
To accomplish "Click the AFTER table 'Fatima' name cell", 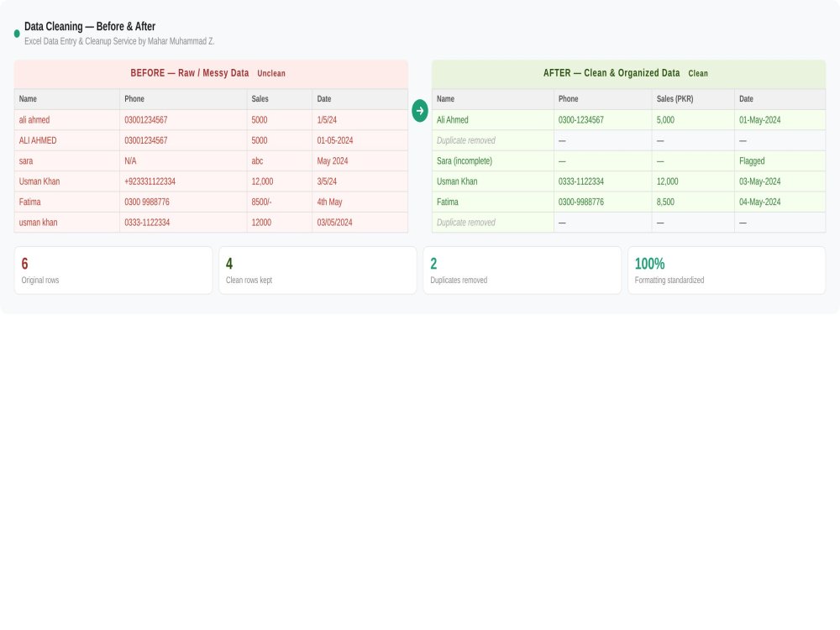I will click(x=493, y=202).
